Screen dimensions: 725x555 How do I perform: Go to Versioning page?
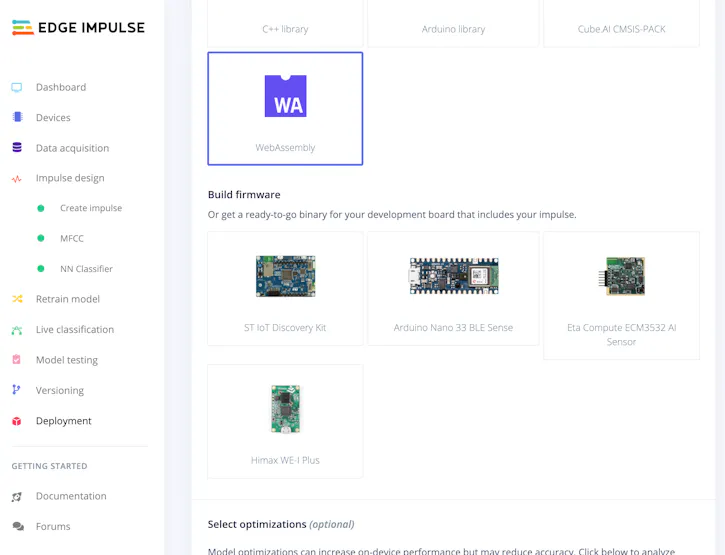(60, 390)
